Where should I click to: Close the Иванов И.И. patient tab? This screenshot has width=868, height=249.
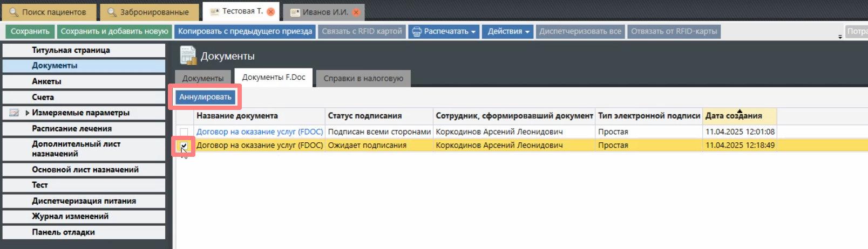[356, 12]
